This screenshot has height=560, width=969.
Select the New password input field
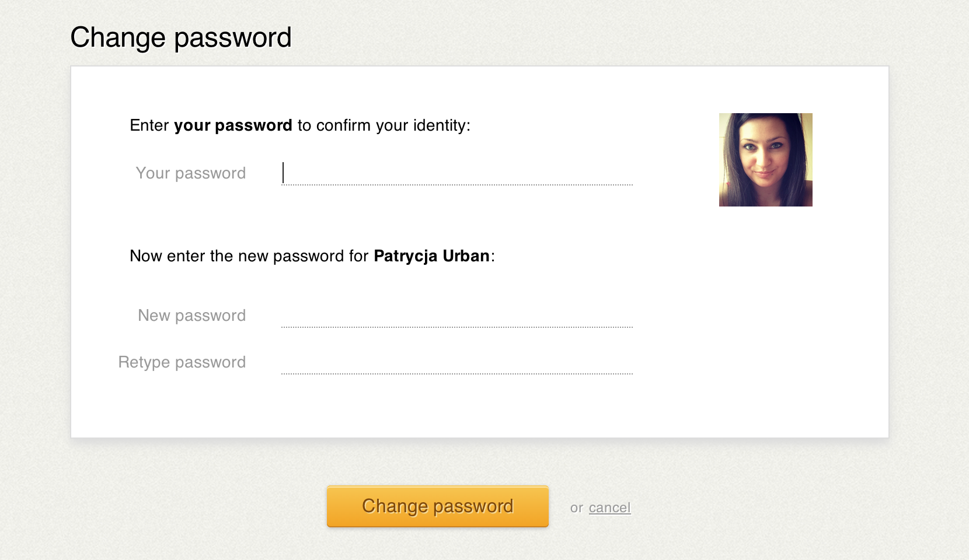tap(457, 316)
